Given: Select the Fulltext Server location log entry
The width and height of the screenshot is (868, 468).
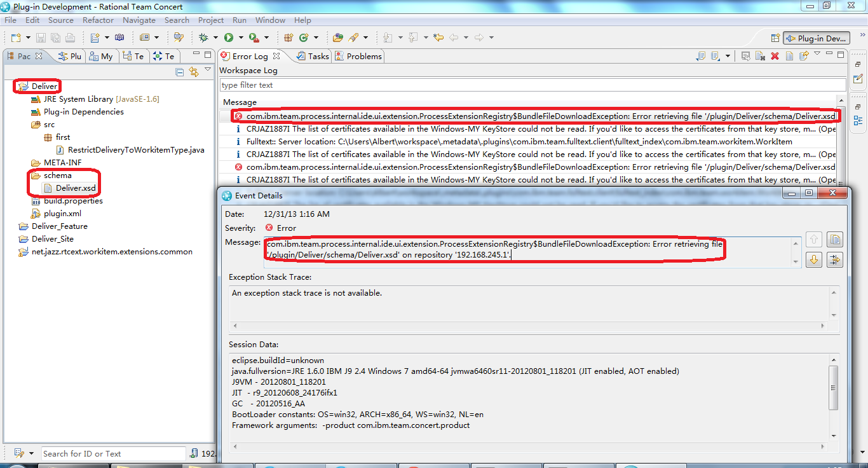Looking at the screenshot, I should (519, 141).
